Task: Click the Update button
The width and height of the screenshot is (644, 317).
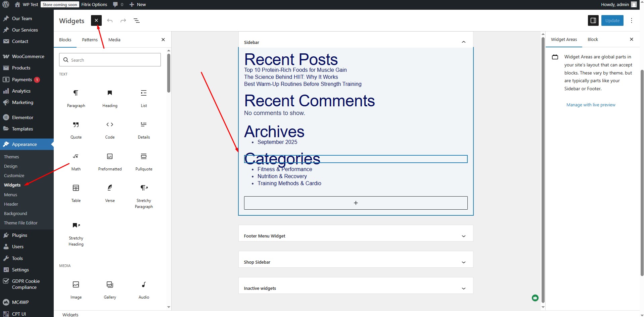Action: coord(612,20)
